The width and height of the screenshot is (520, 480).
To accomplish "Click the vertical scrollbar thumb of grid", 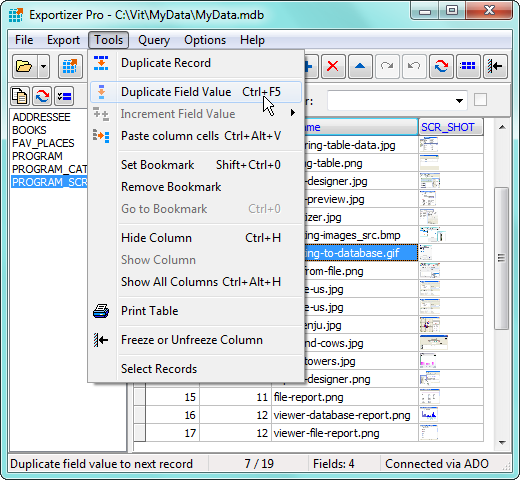I will coord(502,258).
